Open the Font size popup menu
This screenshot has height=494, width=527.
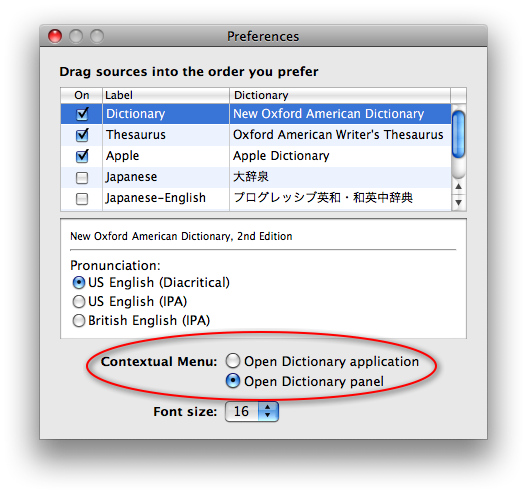[x=252, y=411]
